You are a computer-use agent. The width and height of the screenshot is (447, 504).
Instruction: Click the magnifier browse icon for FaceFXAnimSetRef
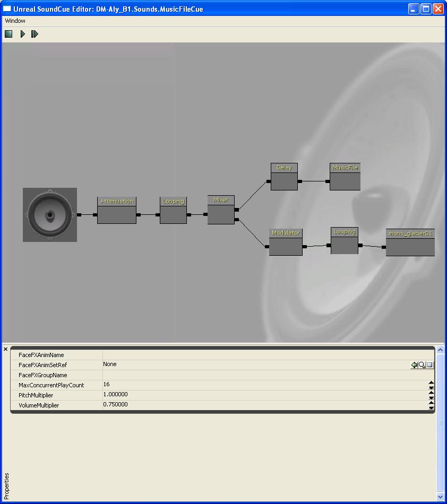[x=422, y=365]
